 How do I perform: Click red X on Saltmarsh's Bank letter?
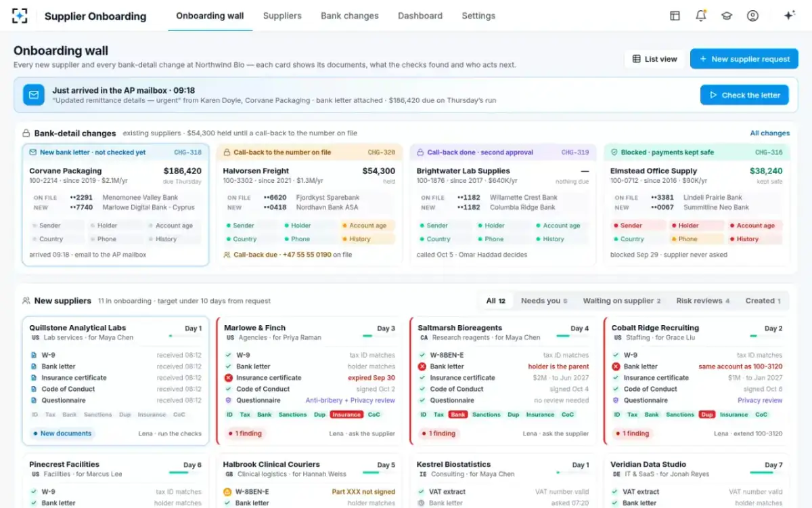tap(422, 366)
